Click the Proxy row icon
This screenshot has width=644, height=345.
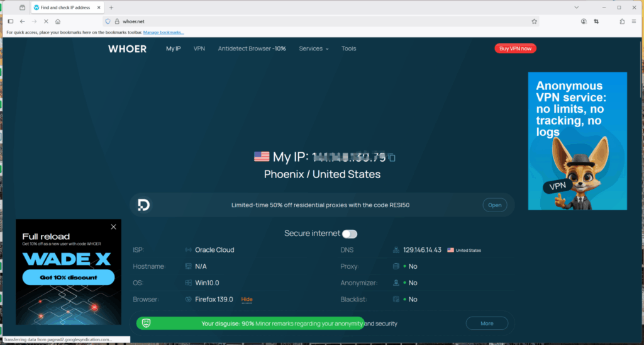pyautogui.click(x=396, y=266)
